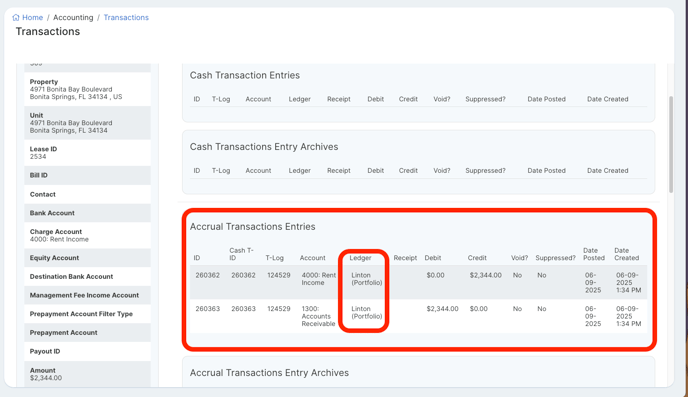Click the page scrollbar
This screenshot has width=688, height=397.
[x=671, y=145]
